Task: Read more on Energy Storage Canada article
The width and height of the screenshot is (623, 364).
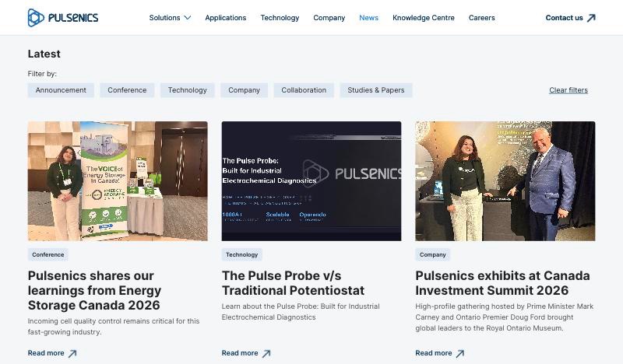Action: tap(52, 353)
